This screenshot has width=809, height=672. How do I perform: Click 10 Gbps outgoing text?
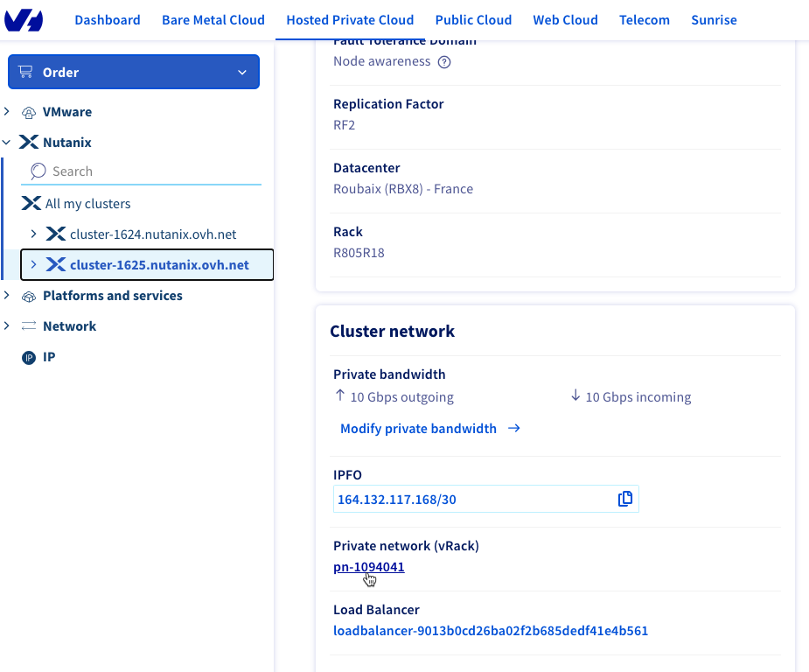point(402,397)
